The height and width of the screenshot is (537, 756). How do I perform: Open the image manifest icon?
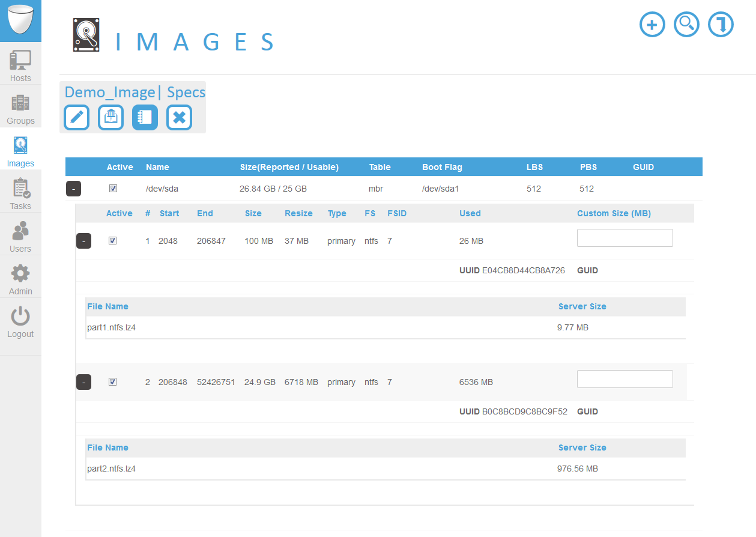pyautogui.click(x=110, y=117)
